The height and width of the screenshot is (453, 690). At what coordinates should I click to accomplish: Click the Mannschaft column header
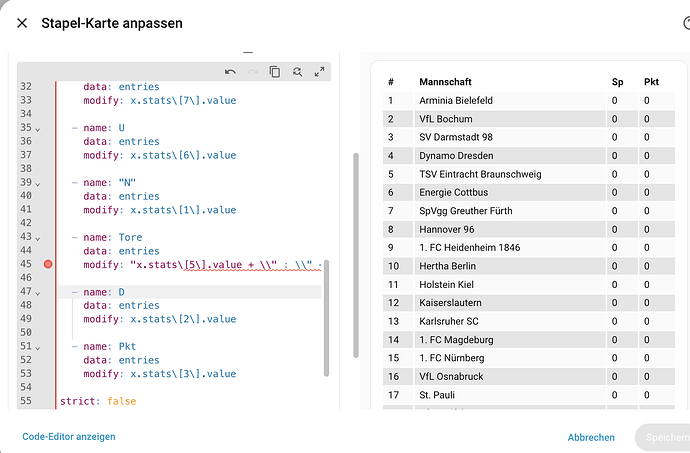pyautogui.click(x=445, y=82)
